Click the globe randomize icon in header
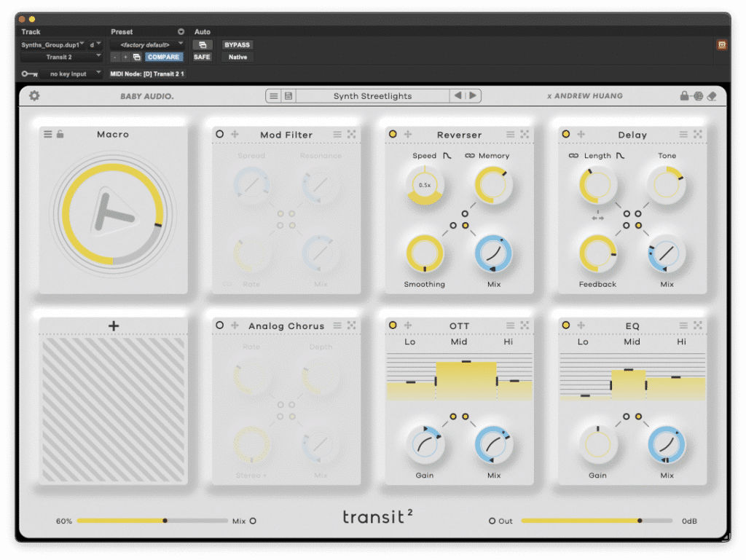 [698, 96]
